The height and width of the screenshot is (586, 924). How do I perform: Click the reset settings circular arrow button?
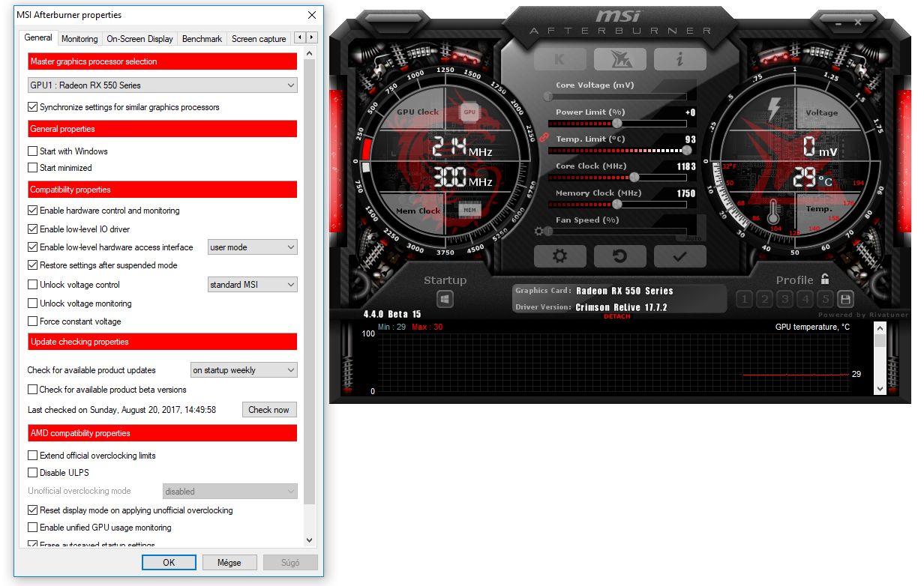[619, 256]
